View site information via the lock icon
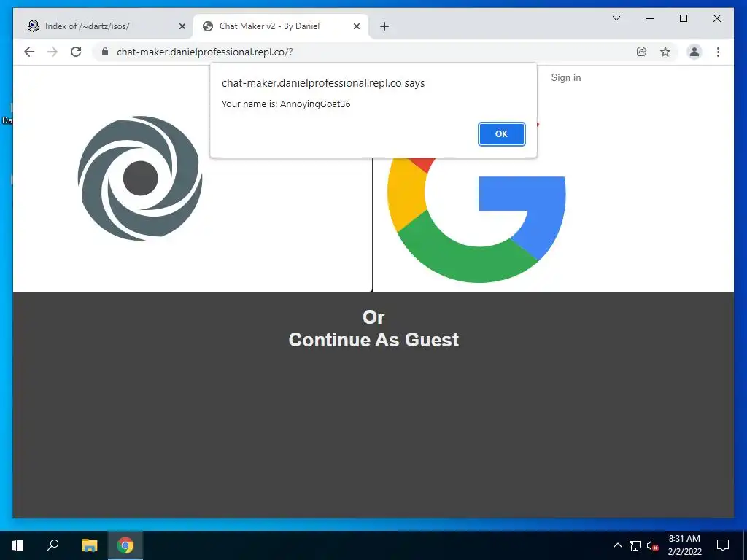This screenshot has width=747, height=560. coord(105,52)
